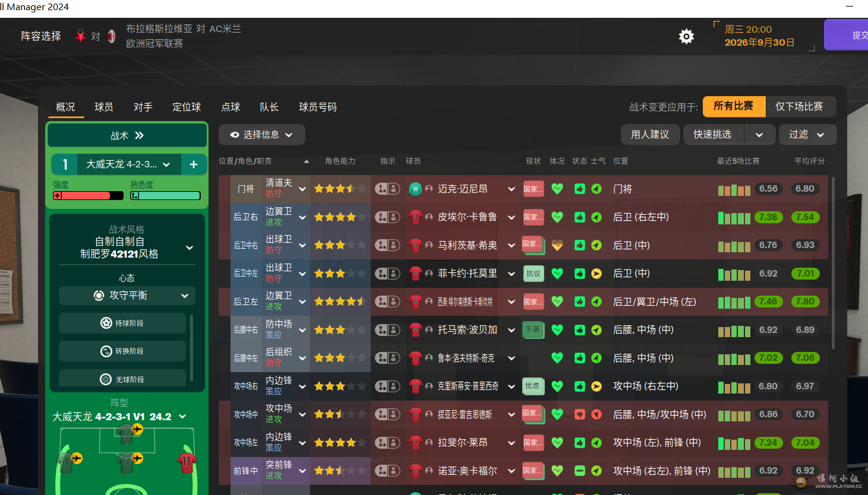Expand the 攻守平衡 mentality dropdown
Screen dimensions: 868x495
pos(127,296)
